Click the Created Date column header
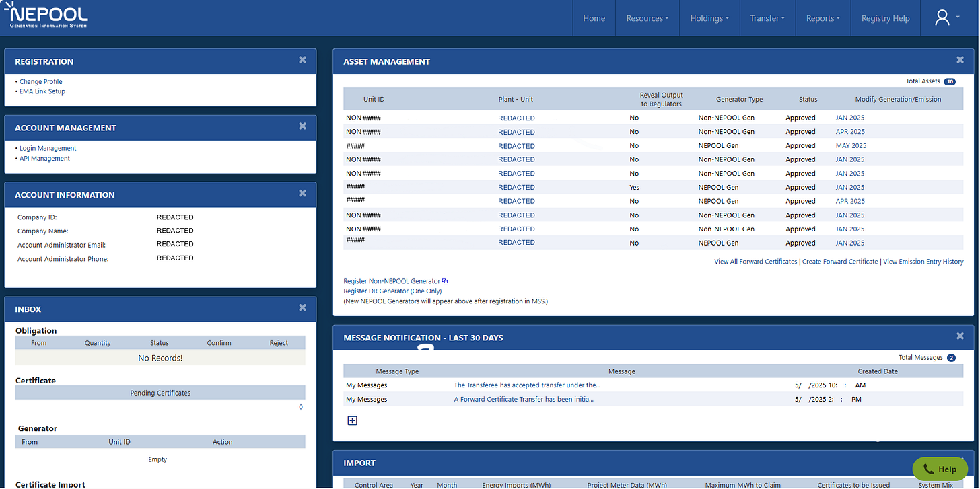 (x=878, y=371)
